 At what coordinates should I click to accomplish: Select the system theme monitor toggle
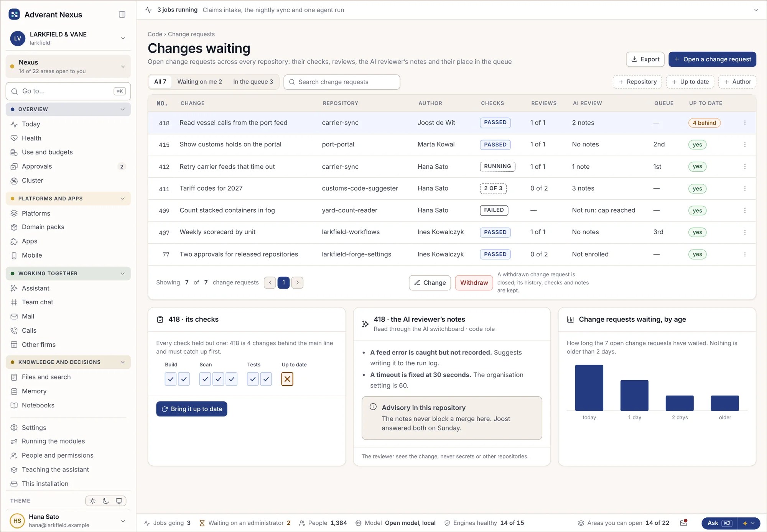[119, 501]
